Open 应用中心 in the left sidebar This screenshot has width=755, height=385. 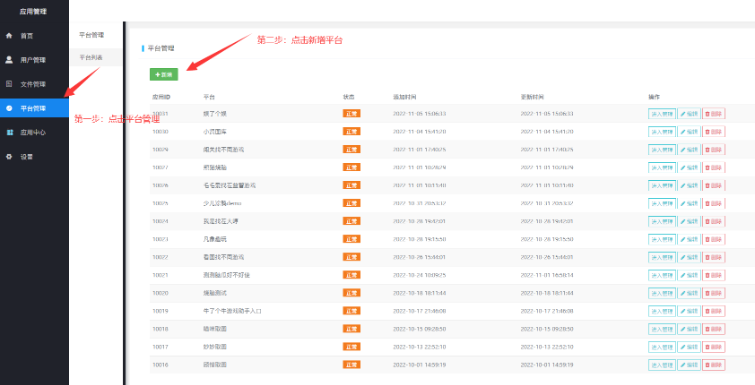coord(34,132)
